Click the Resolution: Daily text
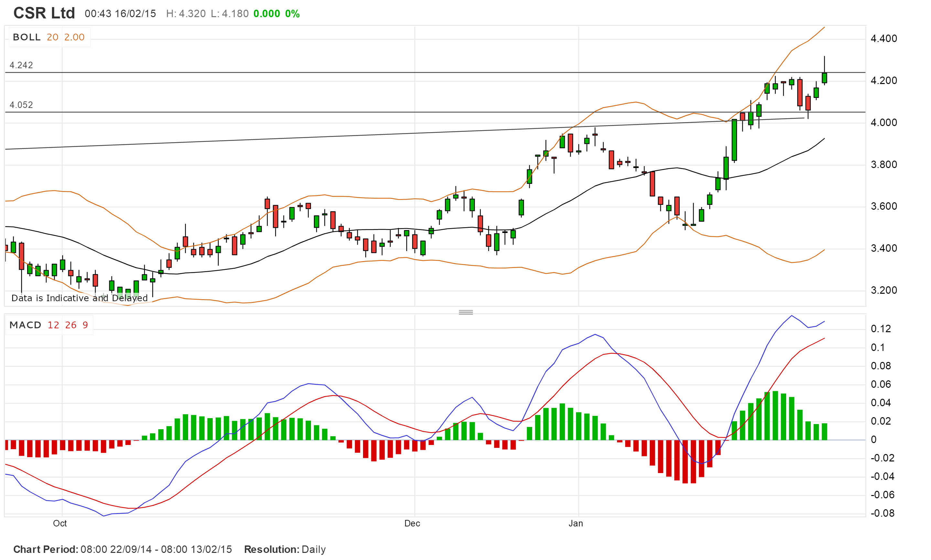The height and width of the screenshot is (560, 931). pyautogui.click(x=285, y=549)
